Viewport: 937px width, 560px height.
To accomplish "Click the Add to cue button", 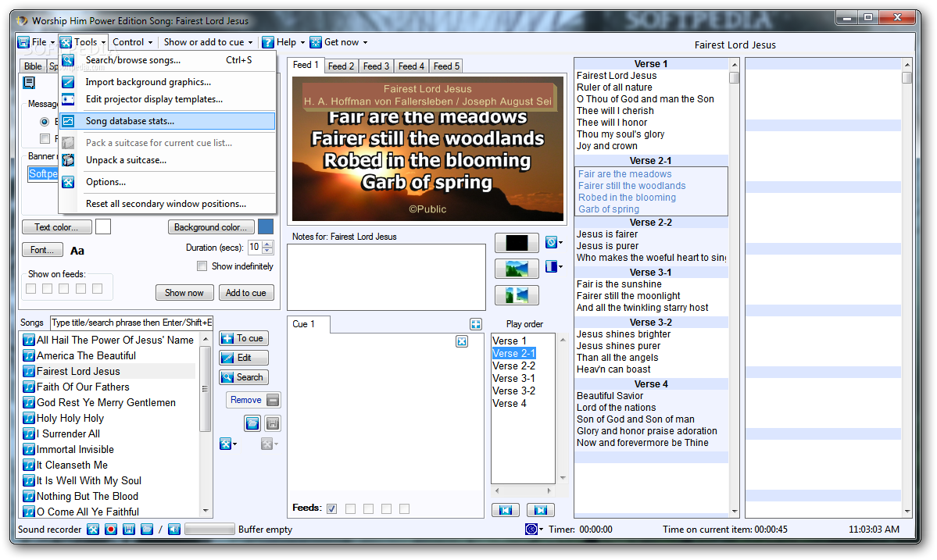I will (x=246, y=293).
